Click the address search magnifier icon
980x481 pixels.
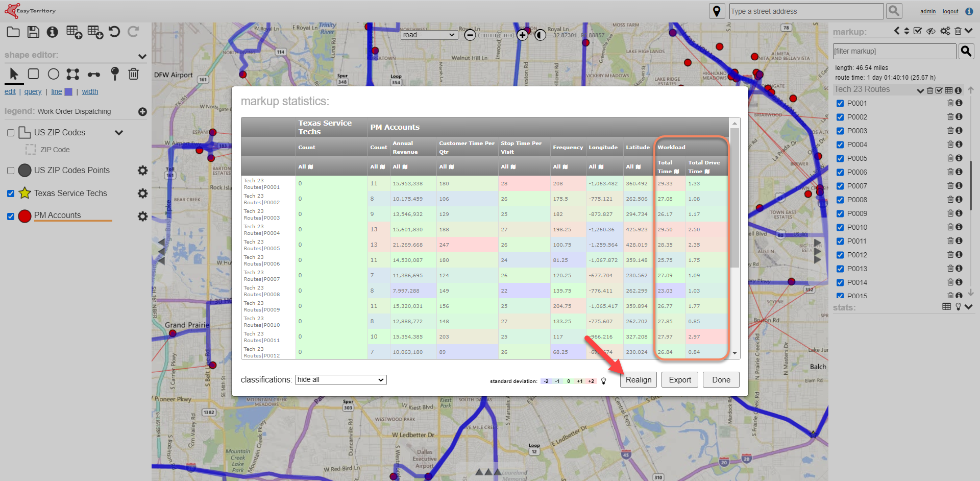894,11
